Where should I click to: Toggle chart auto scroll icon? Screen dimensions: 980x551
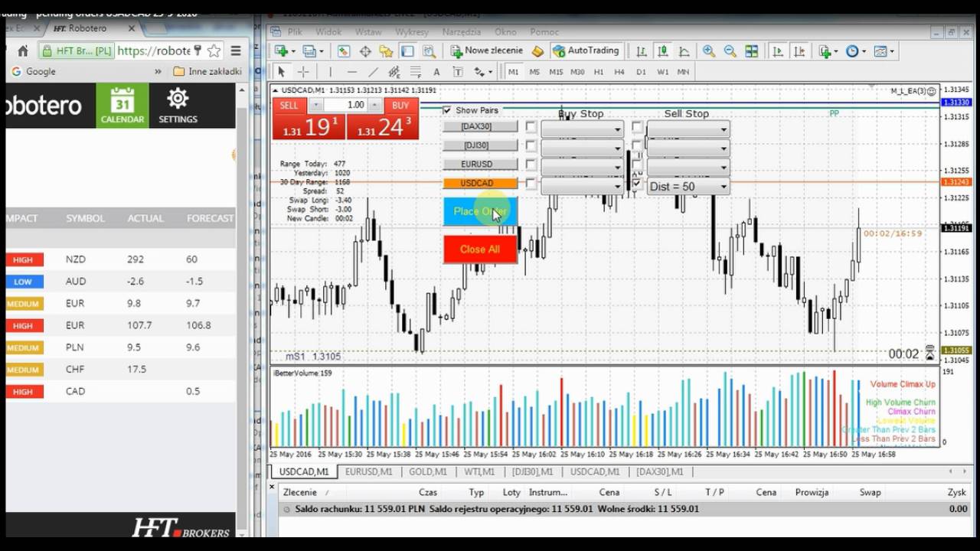778,51
